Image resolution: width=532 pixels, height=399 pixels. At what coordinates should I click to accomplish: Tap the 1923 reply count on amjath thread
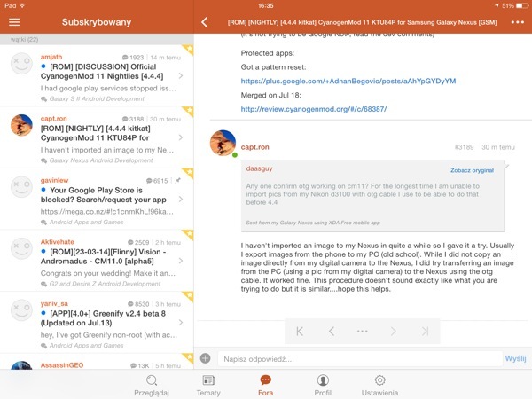[133, 58]
